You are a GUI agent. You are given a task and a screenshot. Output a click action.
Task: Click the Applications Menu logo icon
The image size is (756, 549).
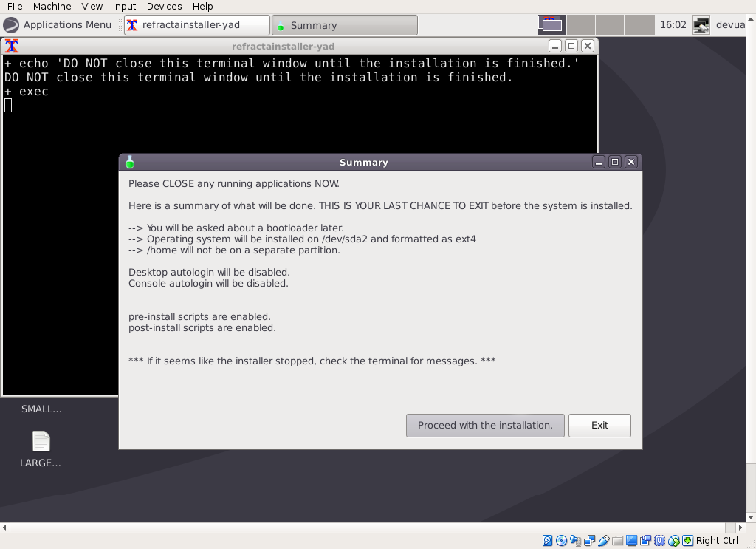coord(11,25)
